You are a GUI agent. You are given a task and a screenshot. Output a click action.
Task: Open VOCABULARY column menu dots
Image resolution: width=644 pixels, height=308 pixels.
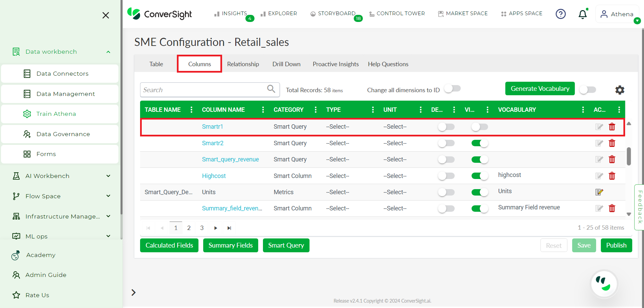point(583,109)
